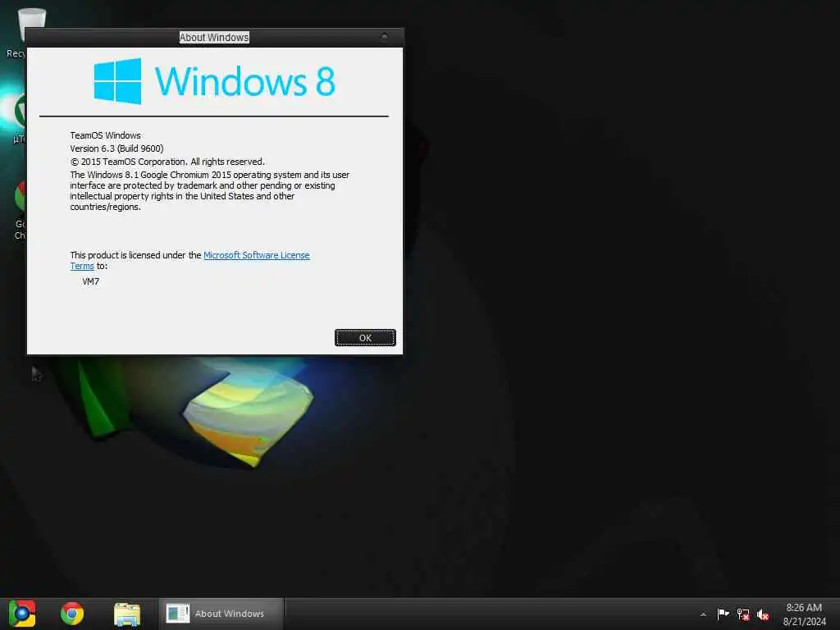Open the network status tray icon
840x630 pixels.
point(743,614)
